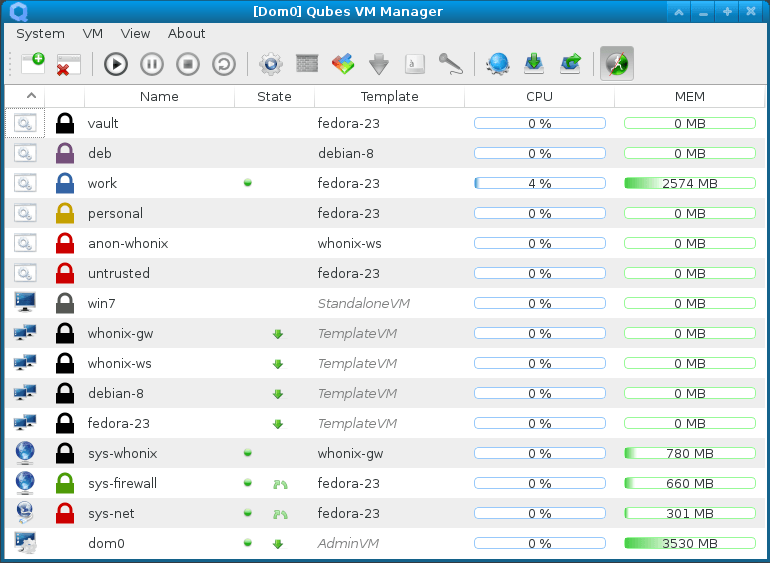Select the anon-whonix VM name

pyautogui.click(x=128, y=243)
